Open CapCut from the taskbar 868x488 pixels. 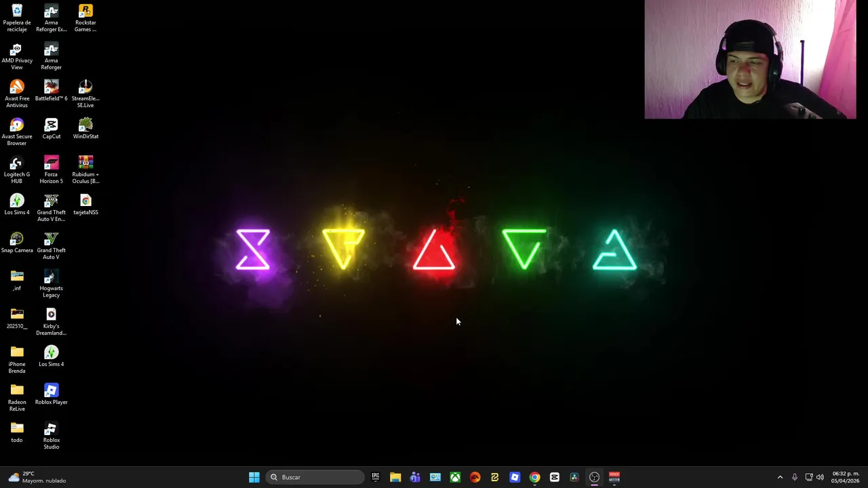[555, 477]
